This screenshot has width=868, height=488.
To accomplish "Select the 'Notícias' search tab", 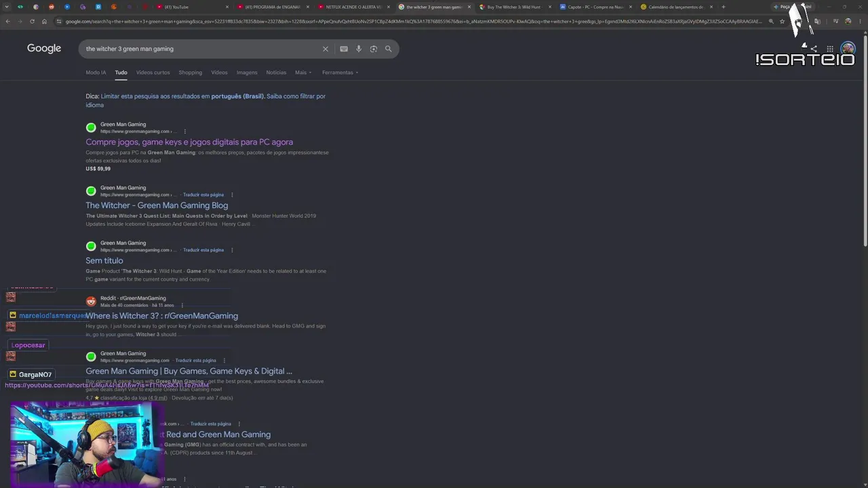I will pyautogui.click(x=276, y=73).
